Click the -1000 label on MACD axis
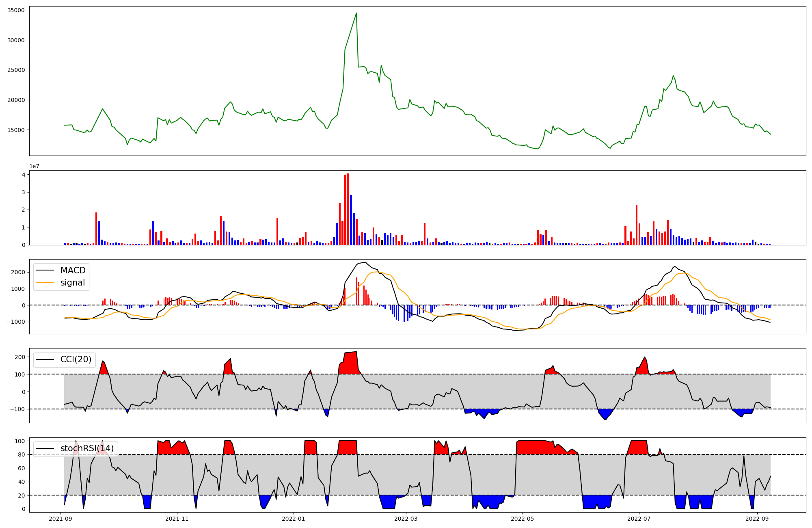812x528 pixels. point(16,322)
